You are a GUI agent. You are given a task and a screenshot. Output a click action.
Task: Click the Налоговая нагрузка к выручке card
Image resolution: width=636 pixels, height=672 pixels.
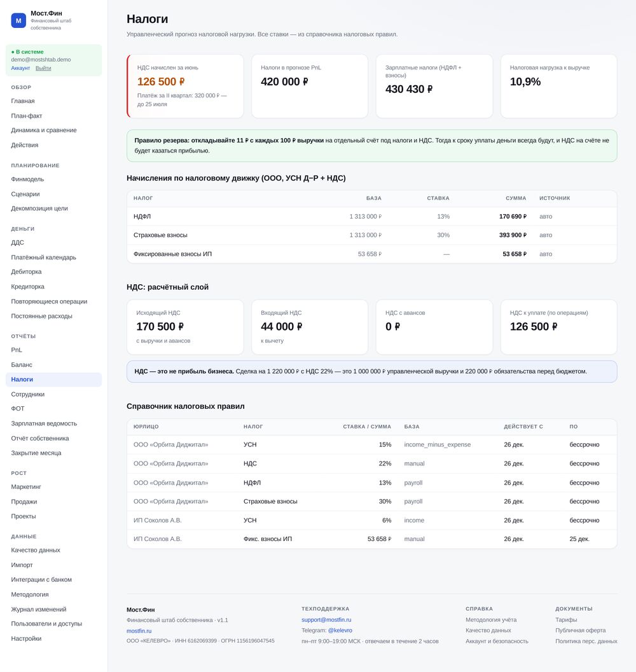(x=559, y=86)
